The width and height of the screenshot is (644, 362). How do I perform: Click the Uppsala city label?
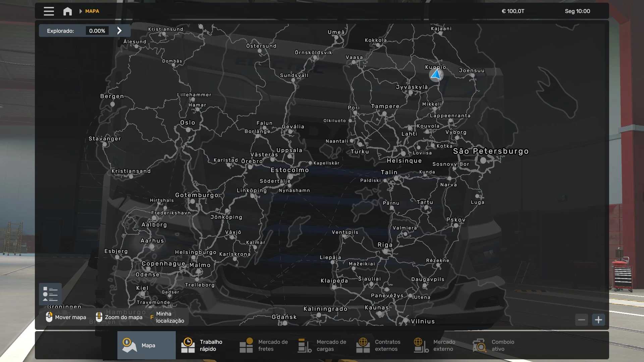289,150
